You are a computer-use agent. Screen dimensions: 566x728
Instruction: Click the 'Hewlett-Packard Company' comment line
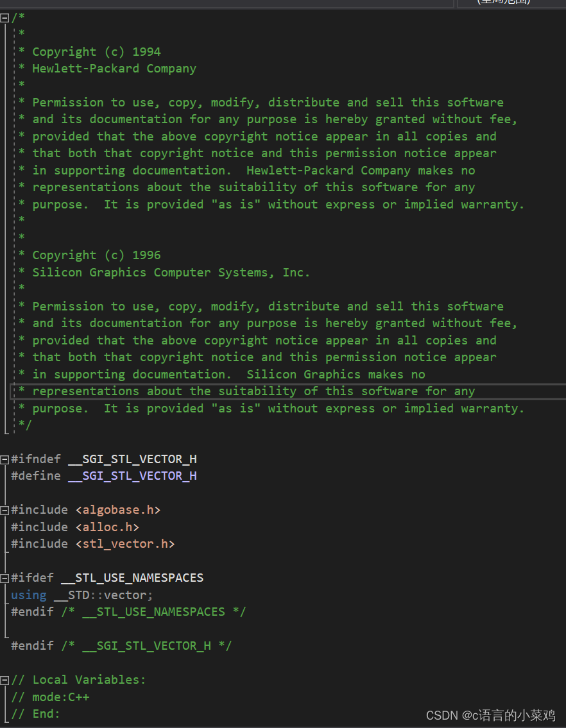click(x=114, y=69)
